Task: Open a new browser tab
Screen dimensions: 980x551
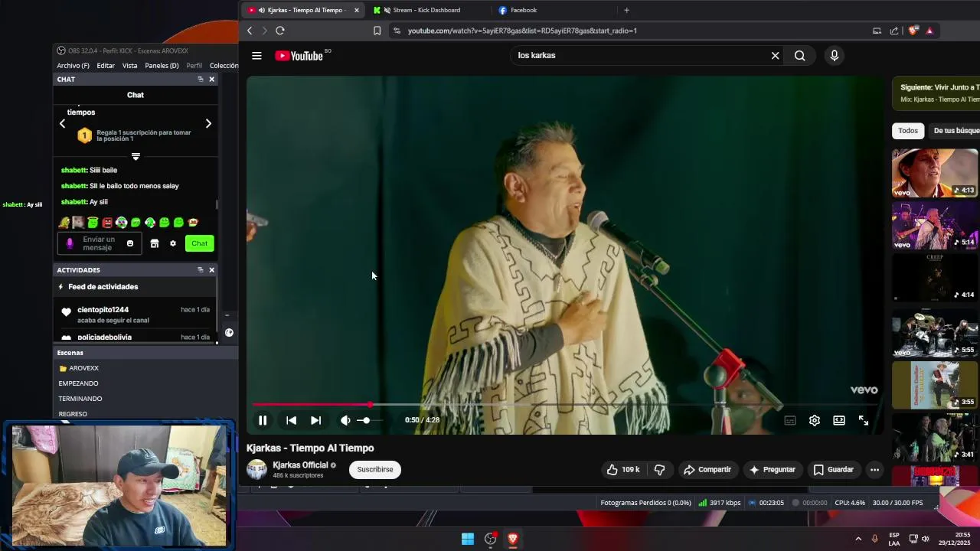Action: pos(626,10)
